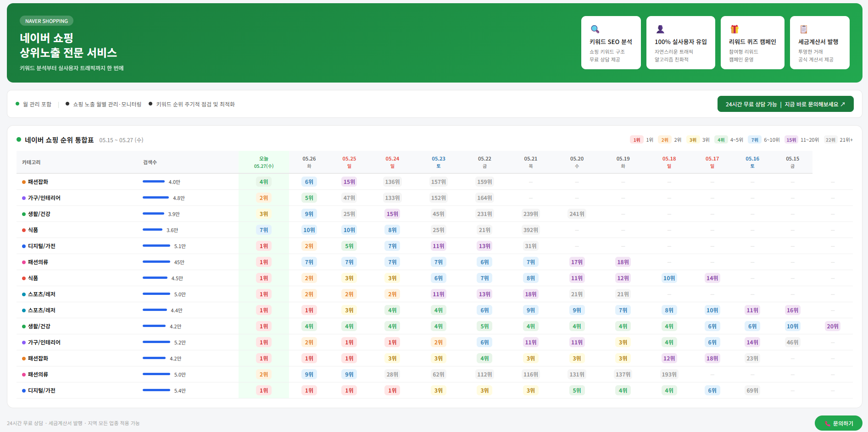Open the 리워드 퀴즈 캠페인 card title
Image resolution: width=868 pixels, height=432 pixels.
click(x=752, y=42)
